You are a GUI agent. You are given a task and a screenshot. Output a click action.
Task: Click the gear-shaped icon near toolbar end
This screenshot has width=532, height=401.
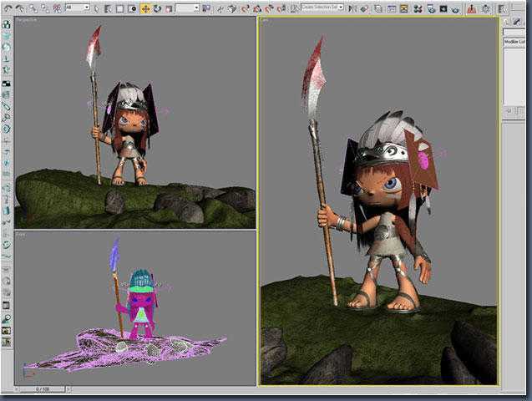tap(486, 9)
